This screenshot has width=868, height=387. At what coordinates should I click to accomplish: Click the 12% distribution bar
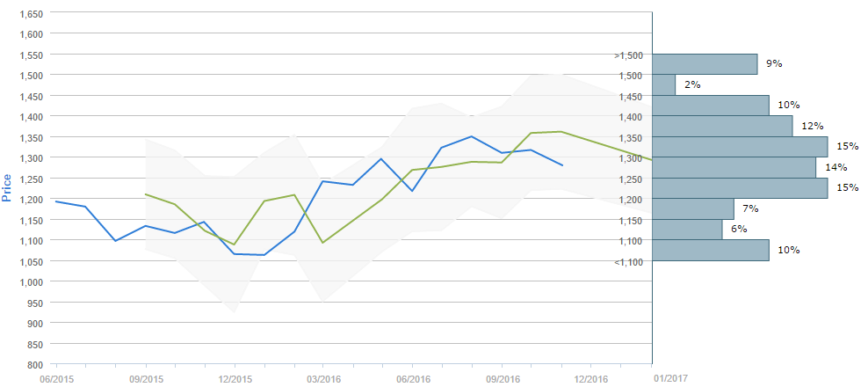point(722,126)
